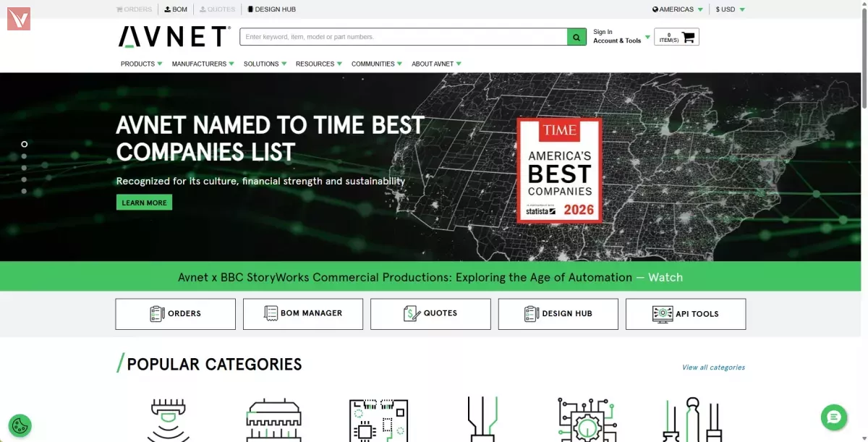Click the clipboard icon in ORDERS tile
This screenshot has height=442, width=868.
coord(157,314)
